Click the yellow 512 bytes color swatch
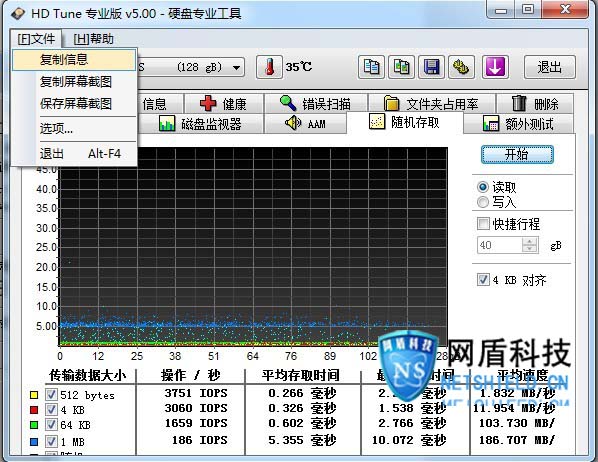 [34, 395]
